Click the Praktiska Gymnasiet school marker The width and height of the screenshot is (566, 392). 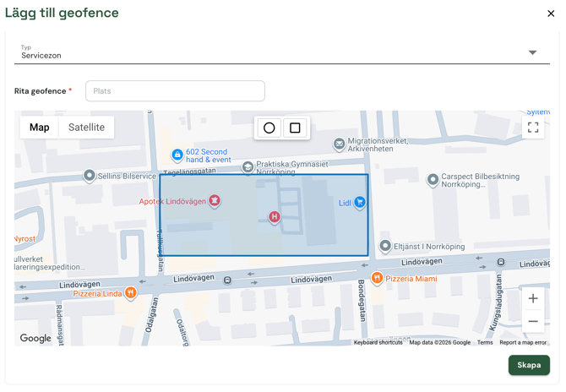[x=248, y=167]
